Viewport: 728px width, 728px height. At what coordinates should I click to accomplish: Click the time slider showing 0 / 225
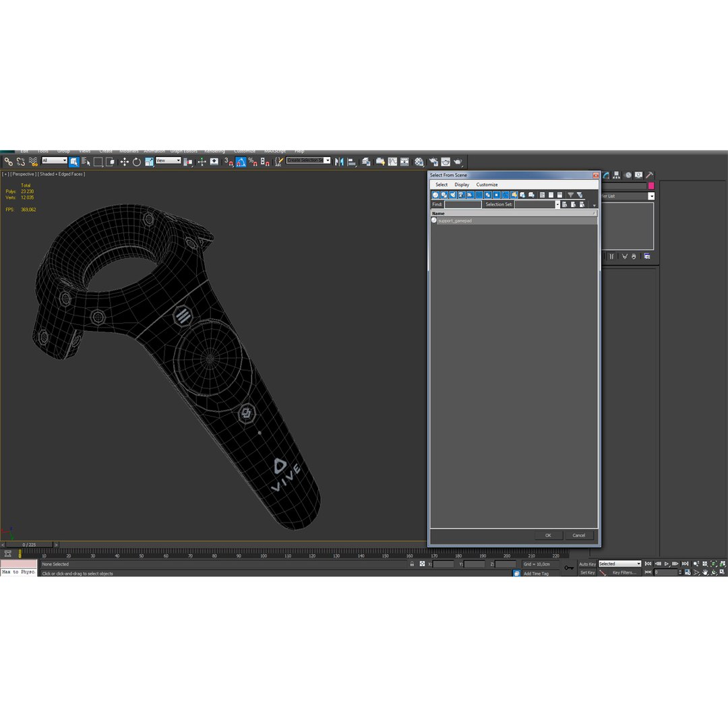29,545
